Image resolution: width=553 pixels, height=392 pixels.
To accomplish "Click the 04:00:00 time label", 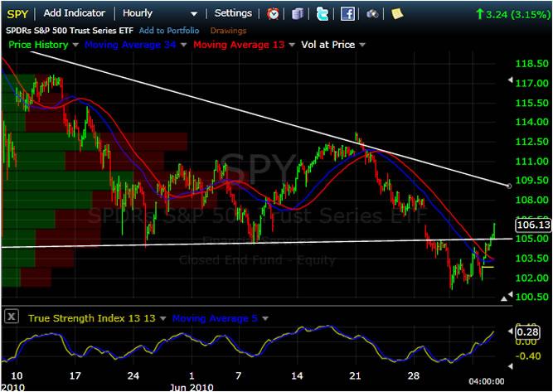I will pos(487,381).
